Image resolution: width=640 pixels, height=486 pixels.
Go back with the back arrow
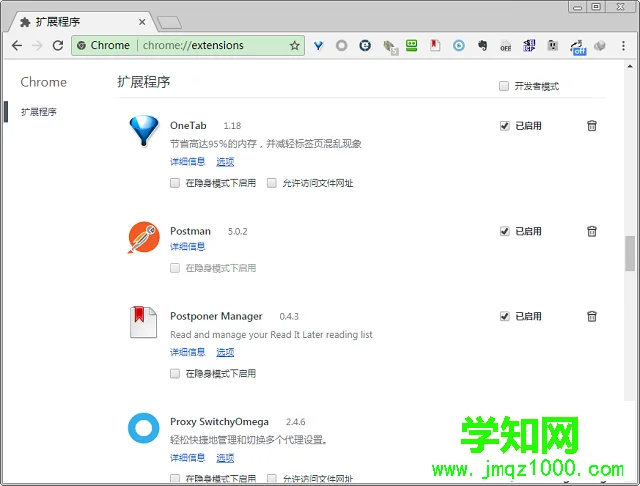point(17,45)
